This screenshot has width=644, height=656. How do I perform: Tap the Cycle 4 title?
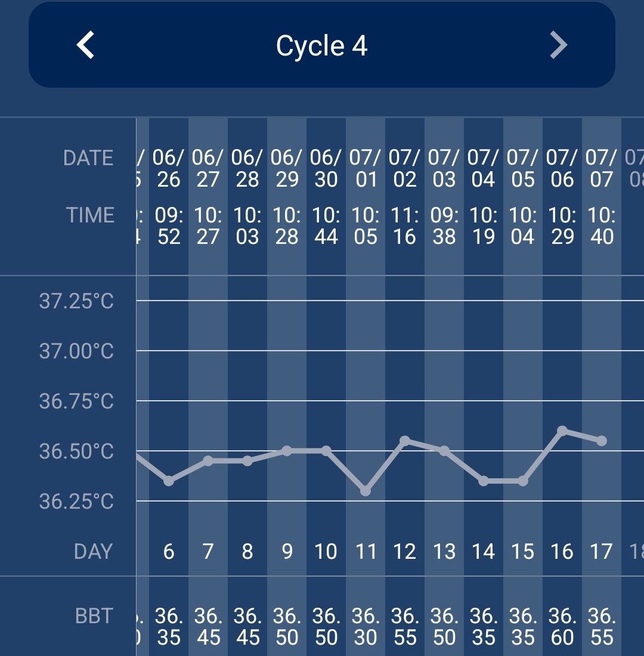coord(321,46)
